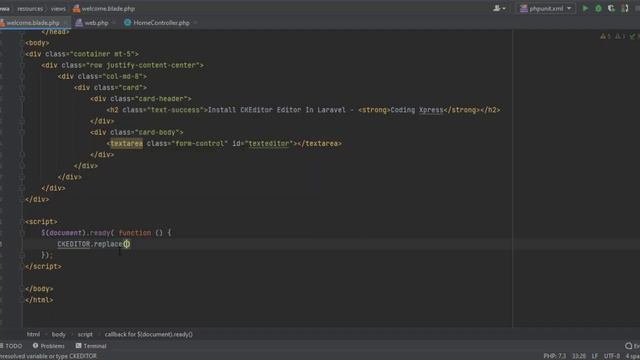Click the opening script tag line

[x=41, y=222]
